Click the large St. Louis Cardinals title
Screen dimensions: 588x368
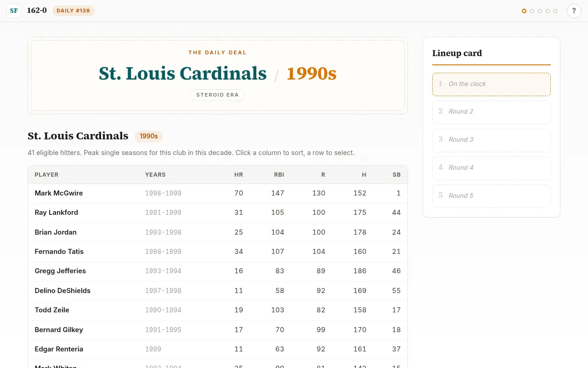point(183,74)
